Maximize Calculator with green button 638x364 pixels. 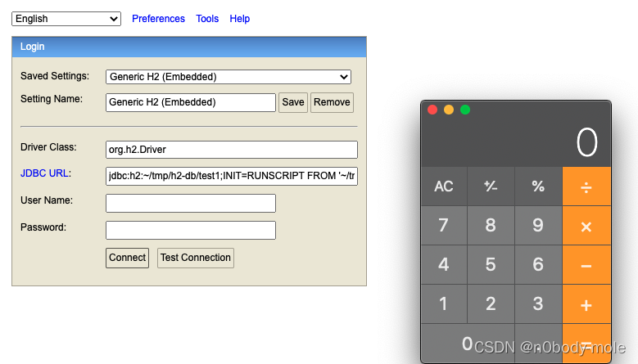[465, 110]
